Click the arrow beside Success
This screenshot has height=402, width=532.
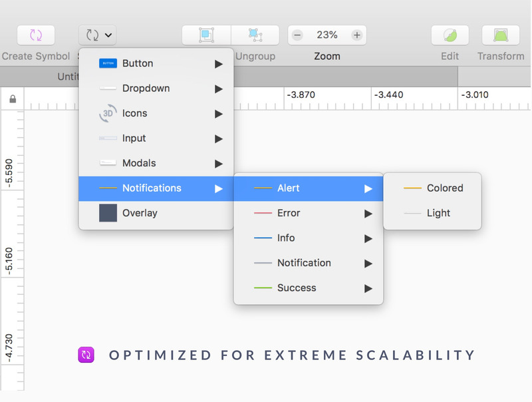(368, 289)
